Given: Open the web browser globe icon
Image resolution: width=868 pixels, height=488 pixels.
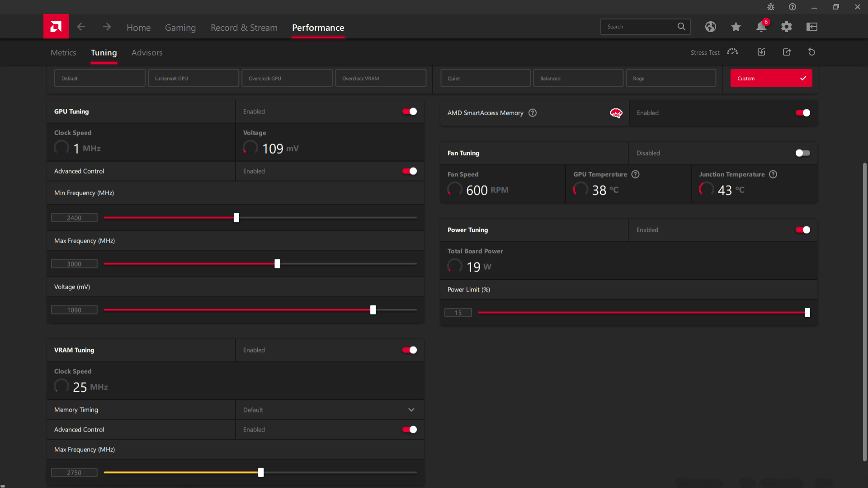Looking at the screenshot, I should (711, 27).
